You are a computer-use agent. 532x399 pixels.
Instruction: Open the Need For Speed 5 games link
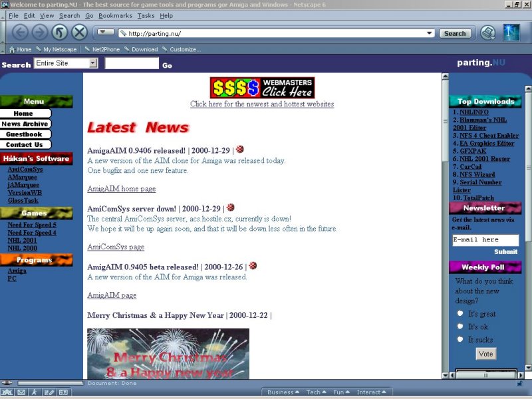(32, 225)
